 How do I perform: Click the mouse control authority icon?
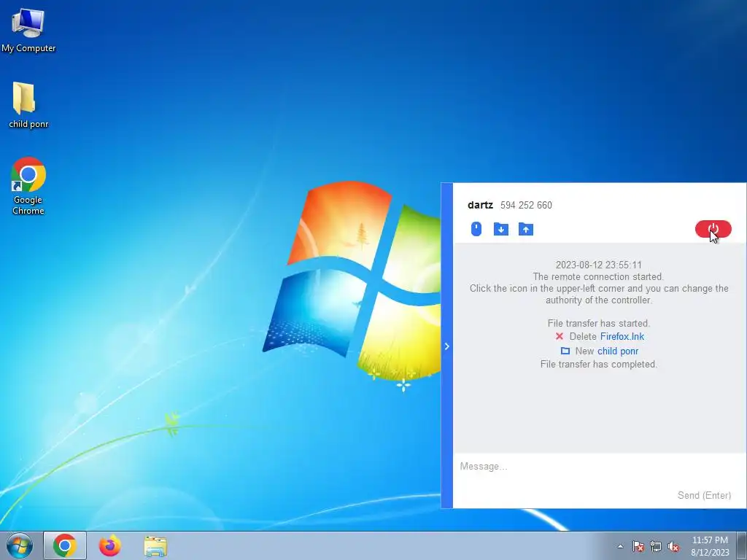476,229
